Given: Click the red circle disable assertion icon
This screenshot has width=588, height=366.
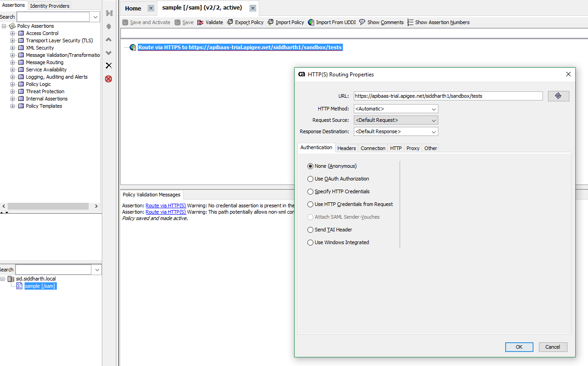Looking at the screenshot, I should tap(109, 79).
